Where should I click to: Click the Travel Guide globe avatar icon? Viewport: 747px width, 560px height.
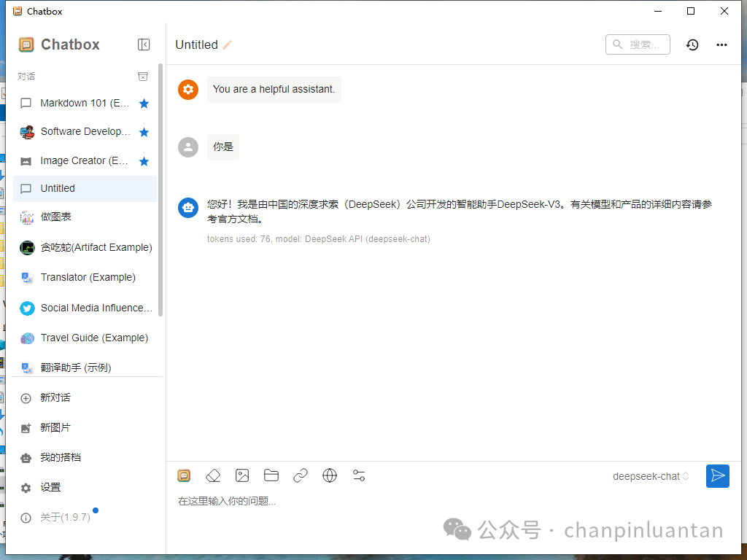(x=27, y=338)
